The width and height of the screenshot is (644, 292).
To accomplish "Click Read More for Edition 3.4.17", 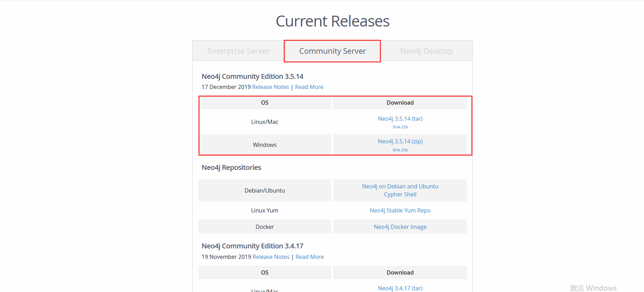I will 310,257.
